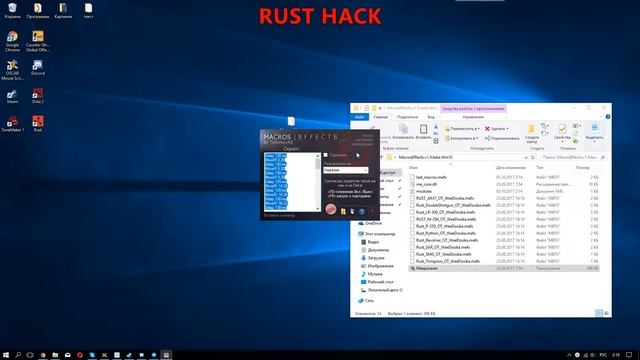The width and height of the screenshot is (640, 360).
Task: Select Этот компьютер in navigation pane
Action: (x=376, y=234)
